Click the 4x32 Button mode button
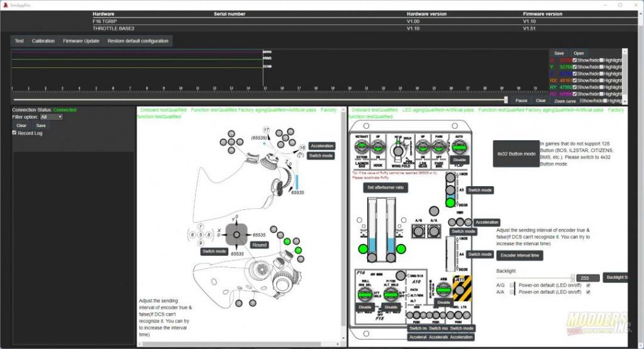The image size is (644, 349). (516, 154)
